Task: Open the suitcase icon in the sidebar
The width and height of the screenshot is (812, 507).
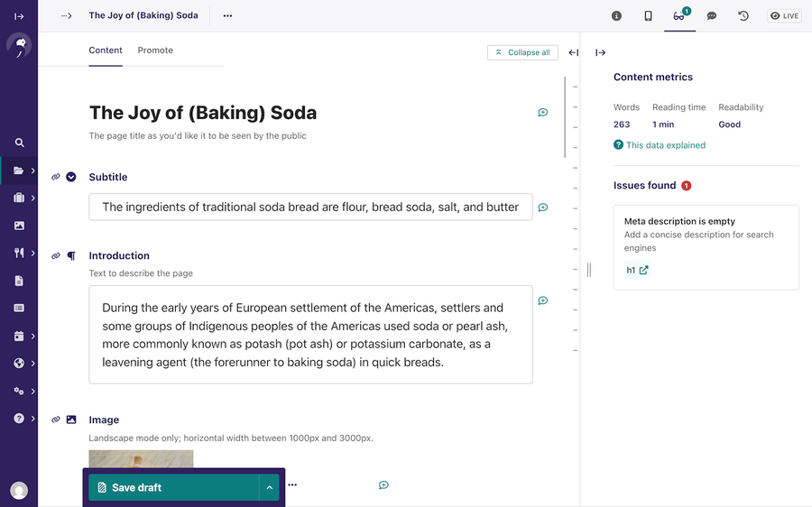Action: 19,198
